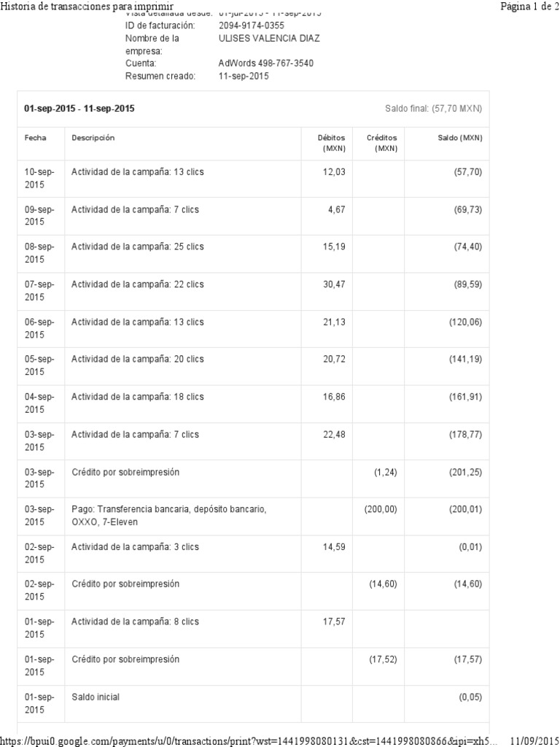Select the 30,47 debit amount
The height and width of the screenshot is (747, 560).
click(x=333, y=285)
